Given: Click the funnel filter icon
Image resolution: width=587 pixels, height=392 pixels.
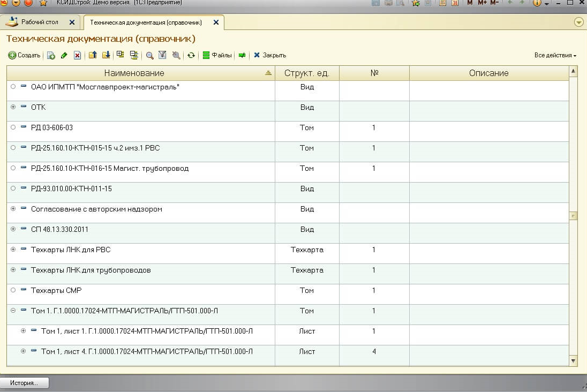Looking at the screenshot, I should click(162, 55).
